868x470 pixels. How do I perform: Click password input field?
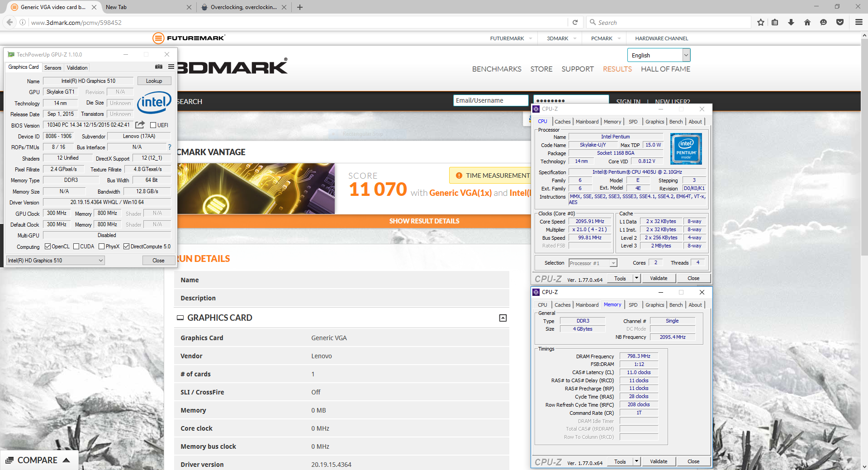tap(571, 100)
